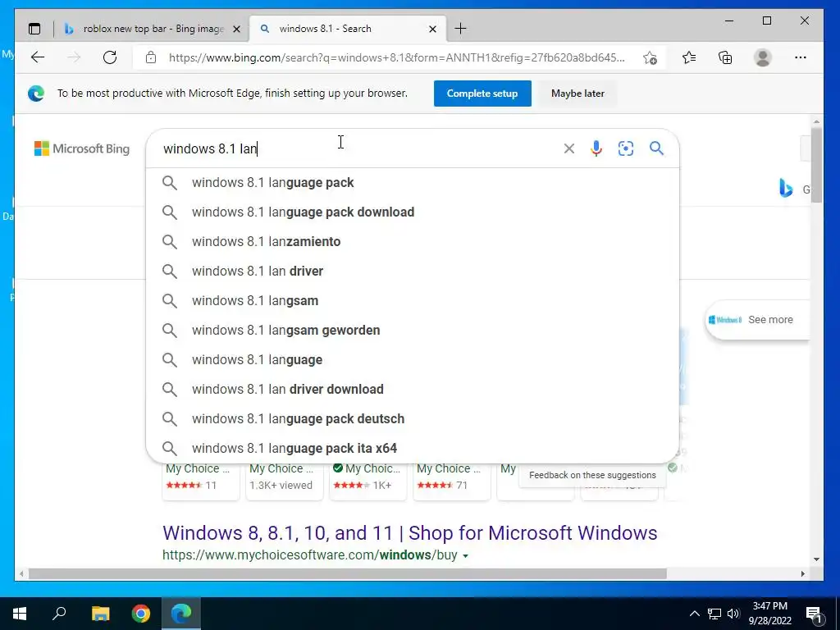Open File Explorer from taskbar
This screenshot has height=630, width=840.
(x=100, y=614)
